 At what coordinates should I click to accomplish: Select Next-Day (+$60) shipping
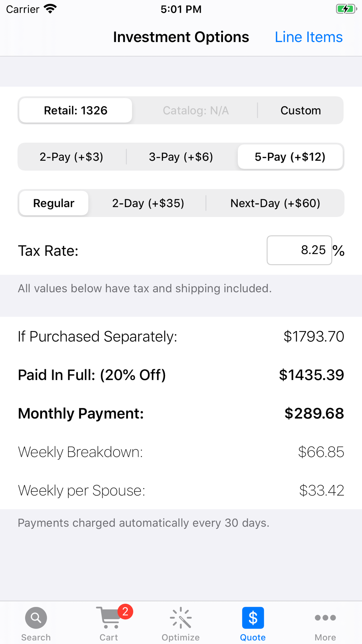point(275,203)
